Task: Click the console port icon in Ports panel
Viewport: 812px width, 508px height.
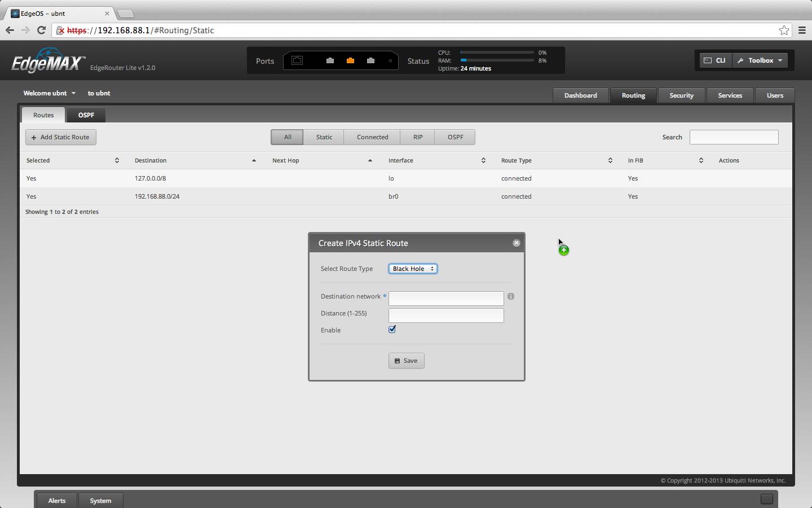Action: 297,60
